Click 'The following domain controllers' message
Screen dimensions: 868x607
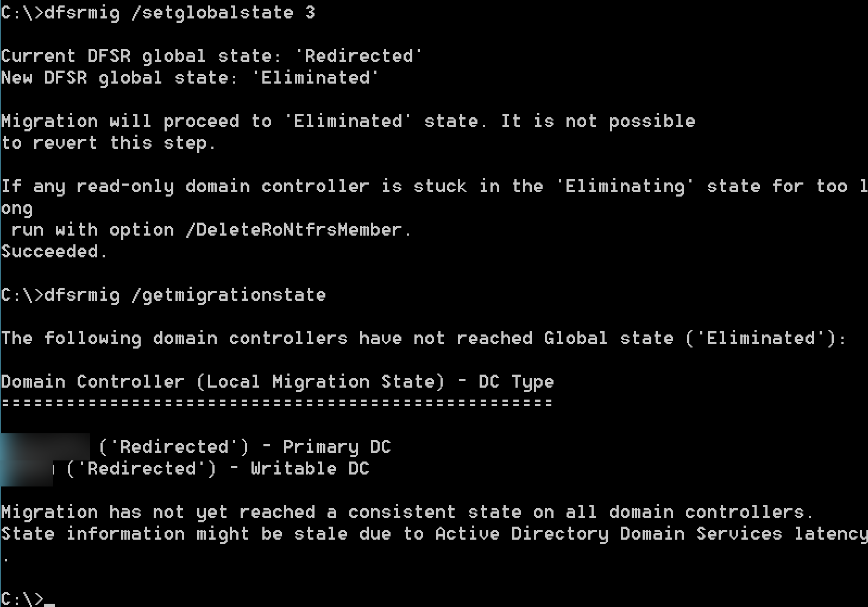tap(424, 339)
